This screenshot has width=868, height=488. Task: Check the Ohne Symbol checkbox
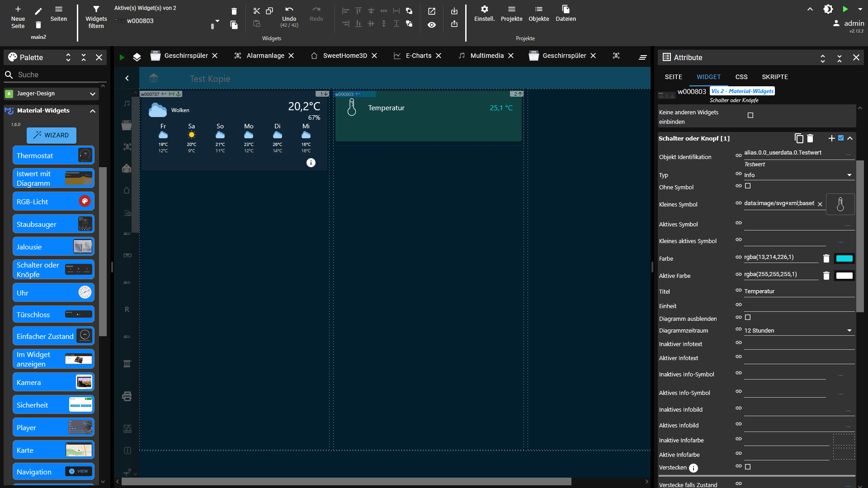pyautogui.click(x=748, y=186)
